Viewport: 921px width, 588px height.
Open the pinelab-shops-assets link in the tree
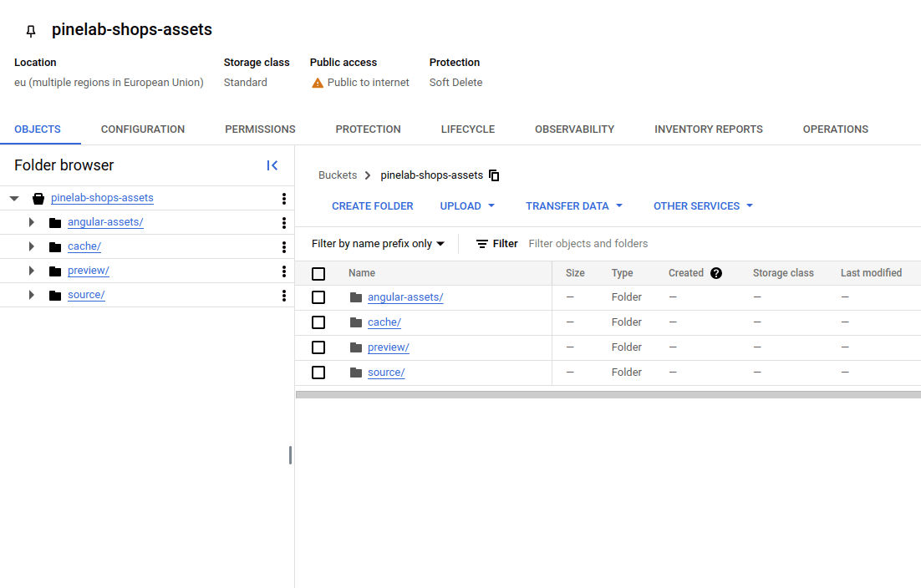pos(102,198)
